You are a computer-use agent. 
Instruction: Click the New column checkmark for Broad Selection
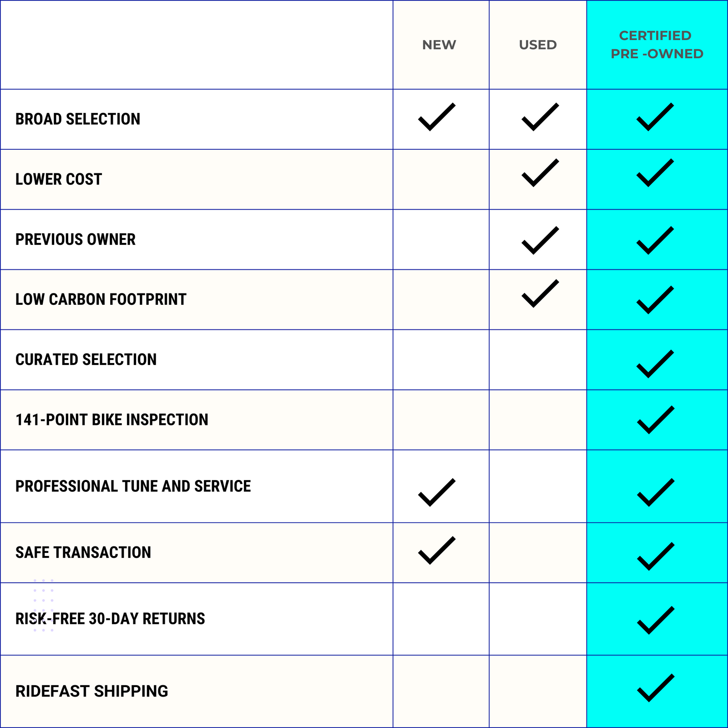pyautogui.click(x=436, y=117)
